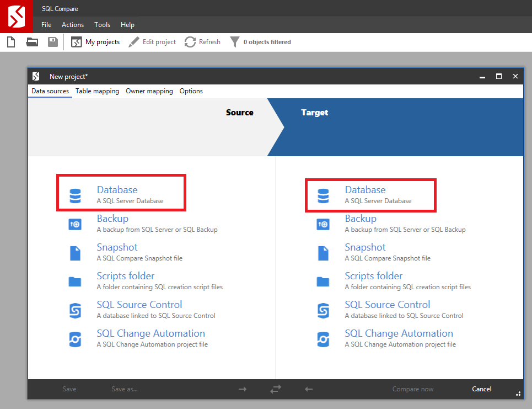The image size is (532, 409).
Task: Select Snapshot link under Source
Action: pos(117,247)
